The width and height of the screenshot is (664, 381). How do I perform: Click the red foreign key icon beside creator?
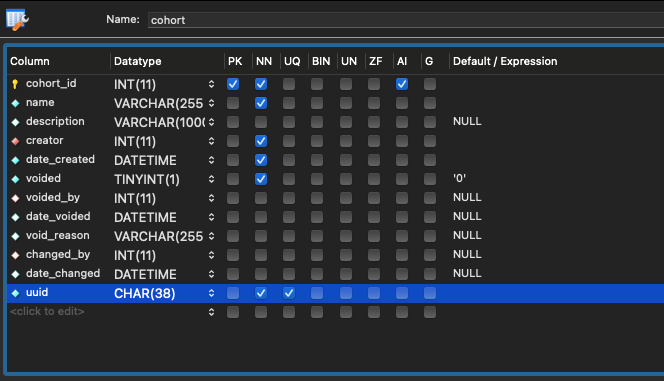tap(16, 141)
